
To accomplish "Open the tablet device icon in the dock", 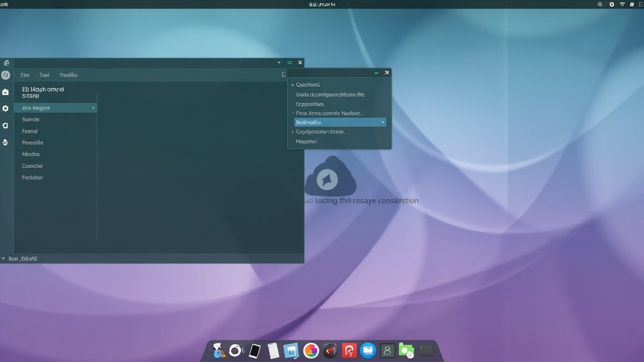I will 255,351.
